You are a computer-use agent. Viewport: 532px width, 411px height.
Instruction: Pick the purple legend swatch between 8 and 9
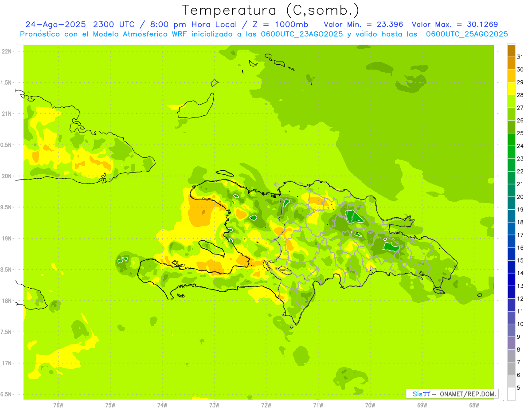click(x=511, y=343)
